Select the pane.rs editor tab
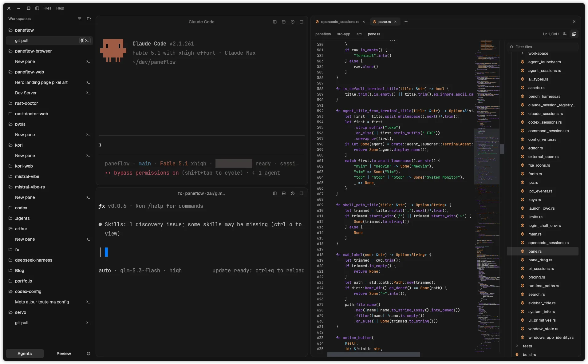Screen dimensions: 588x364 [x=385, y=22]
